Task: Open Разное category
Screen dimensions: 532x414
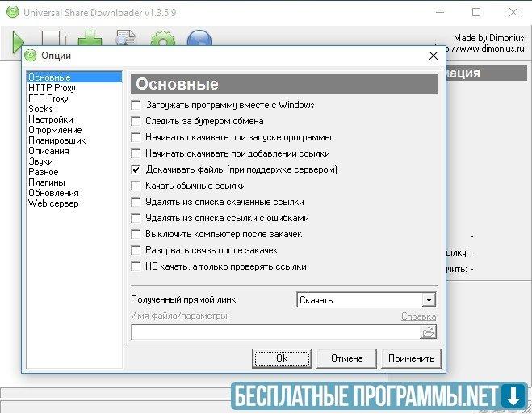Action: tap(44, 172)
